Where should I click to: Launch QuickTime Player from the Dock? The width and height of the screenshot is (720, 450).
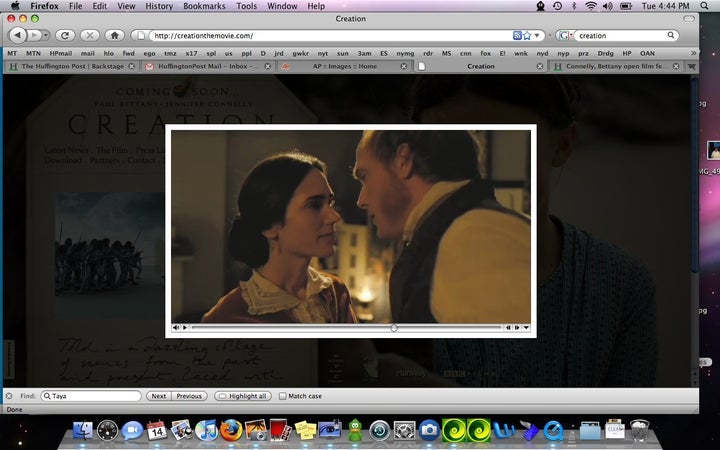tap(553, 431)
